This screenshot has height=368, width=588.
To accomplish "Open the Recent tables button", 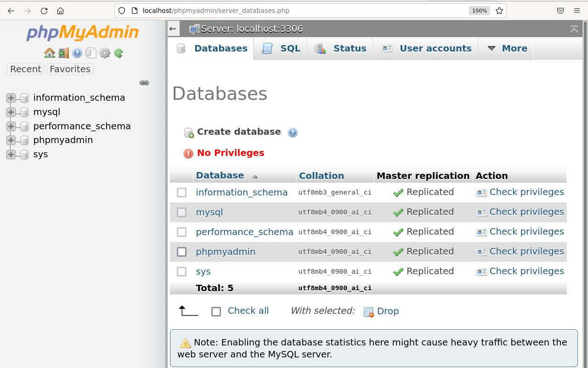I will pyautogui.click(x=26, y=69).
